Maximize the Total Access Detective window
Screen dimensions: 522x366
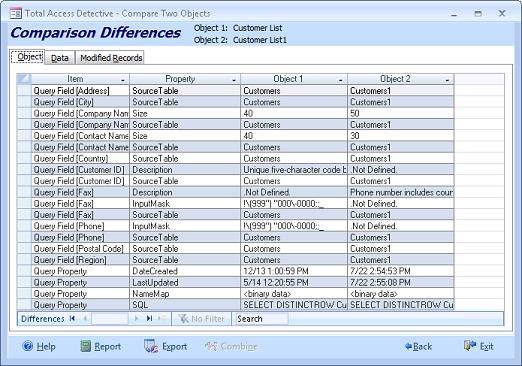coord(478,14)
